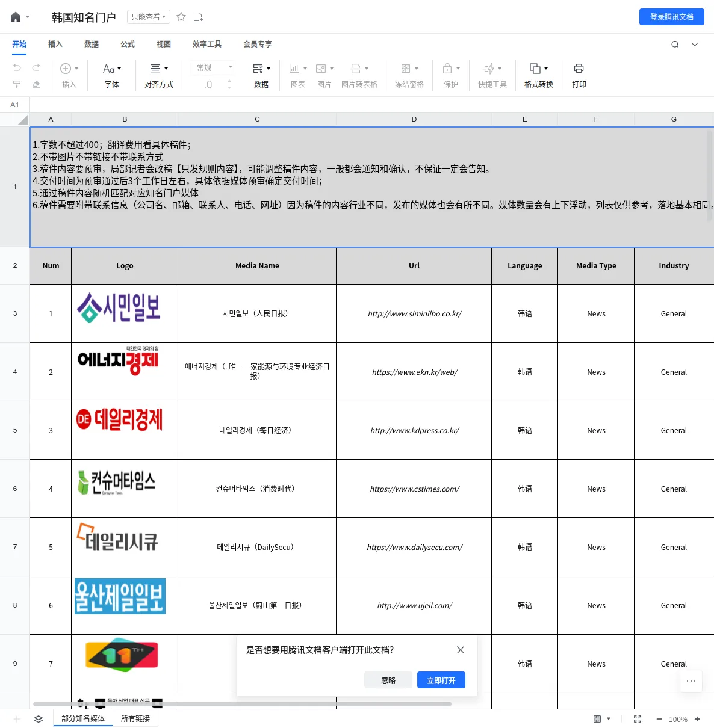714x728 pixels.
Task: Zoom in with the plus icon
Action: pos(697,719)
